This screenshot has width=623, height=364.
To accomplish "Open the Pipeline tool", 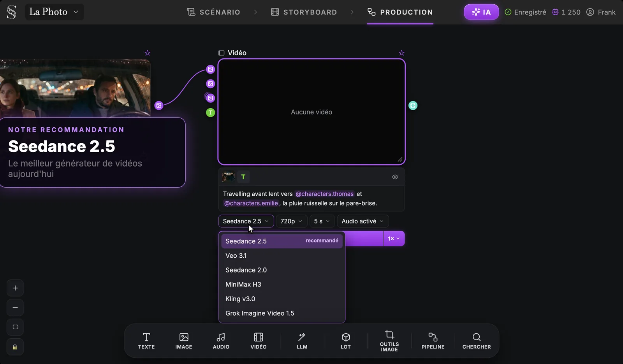I will click(433, 341).
